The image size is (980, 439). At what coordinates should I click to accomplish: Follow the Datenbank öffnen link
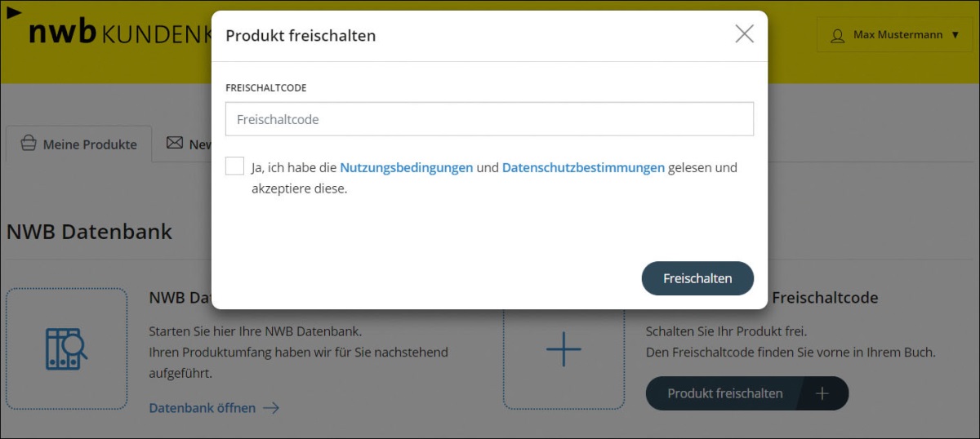pos(202,407)
